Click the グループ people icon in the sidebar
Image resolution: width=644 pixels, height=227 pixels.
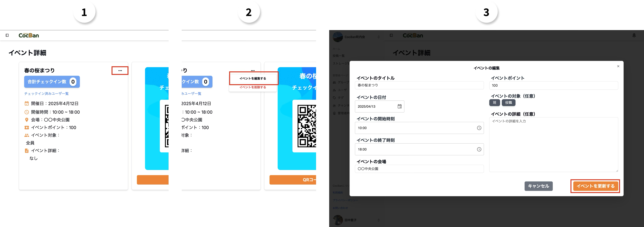pyautogui.click(x=334, y=82)
